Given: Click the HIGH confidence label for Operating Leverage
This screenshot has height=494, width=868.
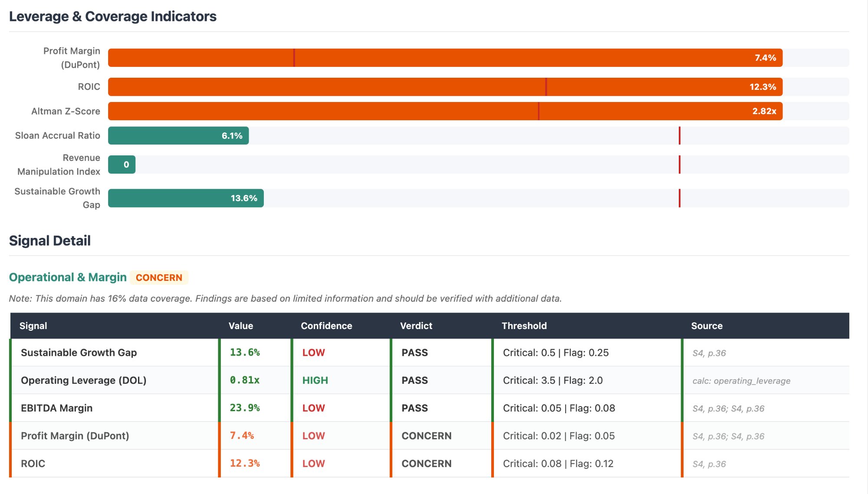Looking at the screenshot, I should point(314,380).
